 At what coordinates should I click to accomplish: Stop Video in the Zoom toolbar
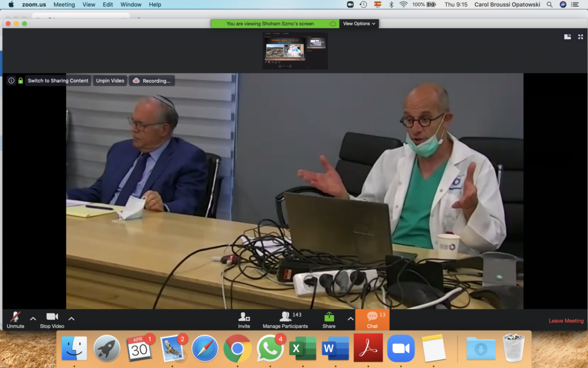52,320
